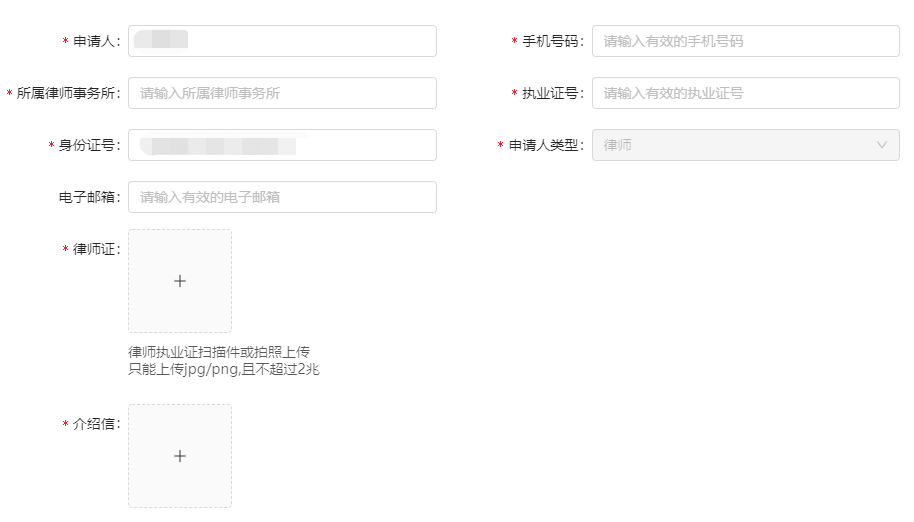Click the 电子邮箱 label text
This screenshot has height=522, width=914.
pos(89,197)
